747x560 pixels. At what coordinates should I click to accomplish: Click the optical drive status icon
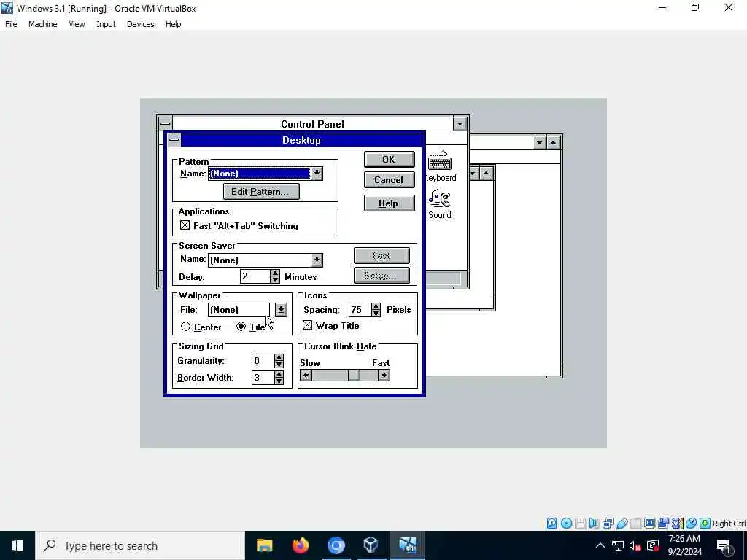click(566, 524)
